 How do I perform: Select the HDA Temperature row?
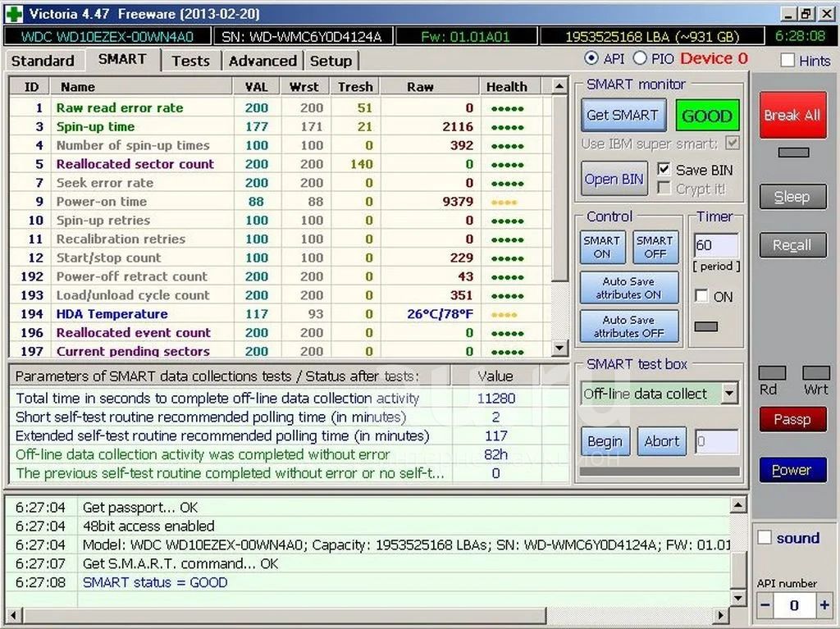pos(281,314)
